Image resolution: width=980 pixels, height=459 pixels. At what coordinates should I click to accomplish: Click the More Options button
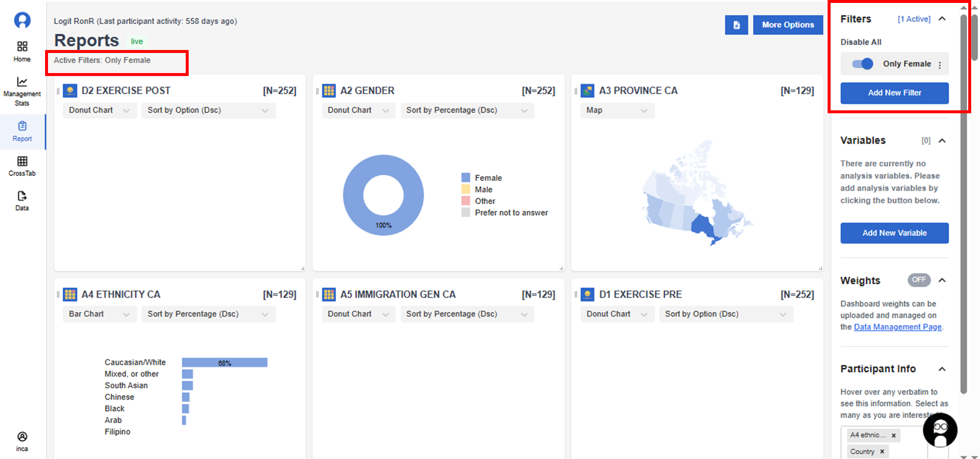787,25
